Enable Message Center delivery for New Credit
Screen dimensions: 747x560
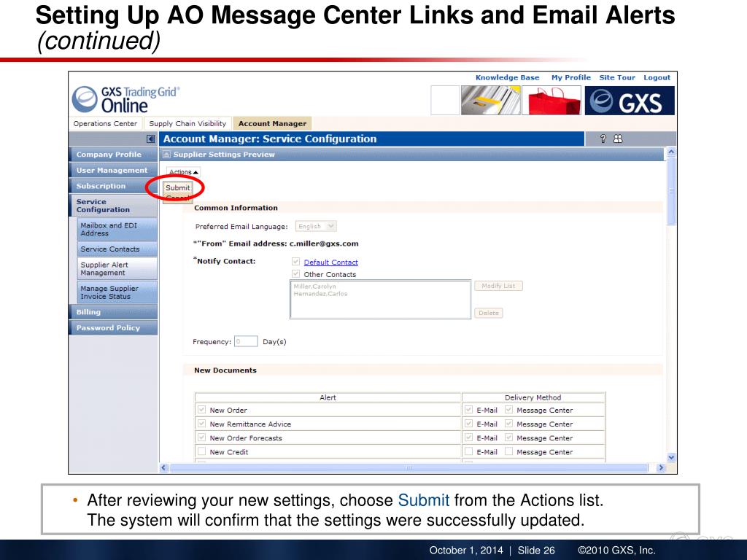pos(508,451)
